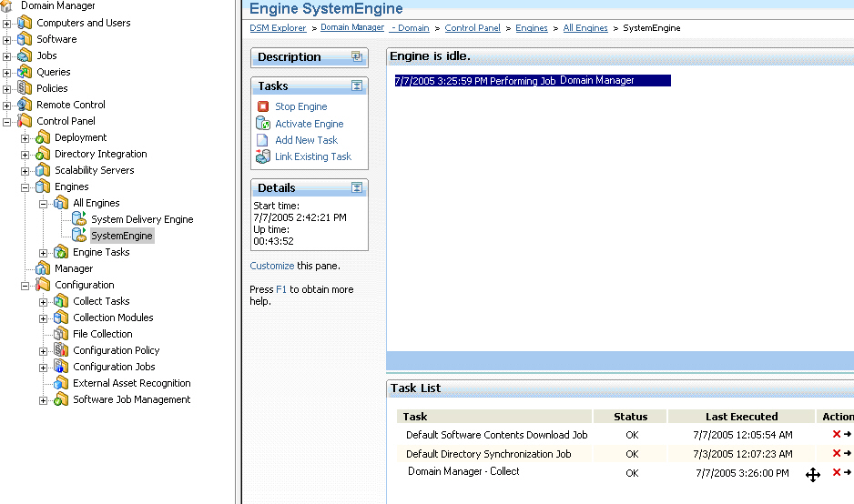Click the Add New Task page icon
This screenshot has width=854, height=504.
262,140
